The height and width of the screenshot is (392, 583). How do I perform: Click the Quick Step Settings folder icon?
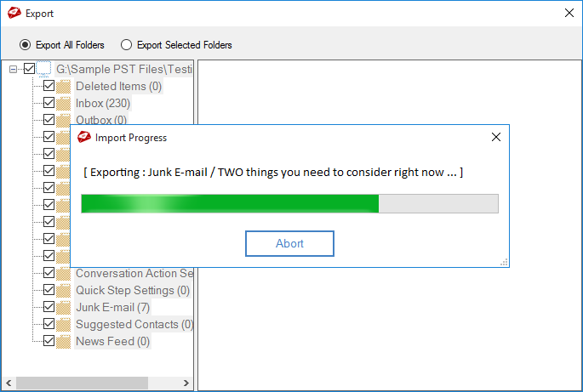coord(63,290)
